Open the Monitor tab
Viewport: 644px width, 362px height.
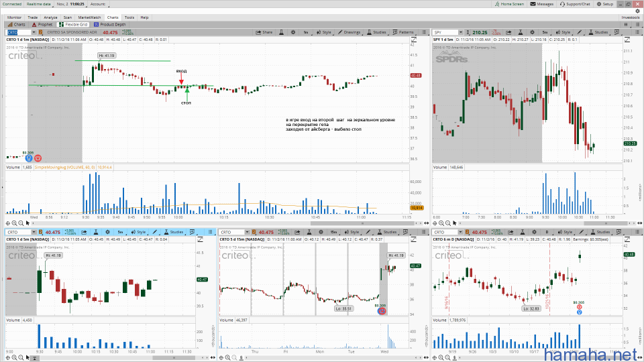click(14, 17)
